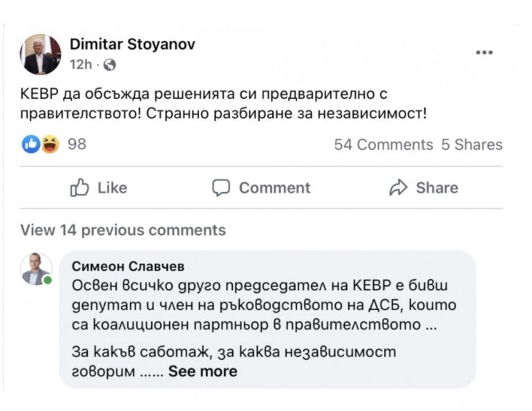532x411 pixels.
Task: Click the blue thumbs-up reaction icon
Action: (x=31, y=144)
